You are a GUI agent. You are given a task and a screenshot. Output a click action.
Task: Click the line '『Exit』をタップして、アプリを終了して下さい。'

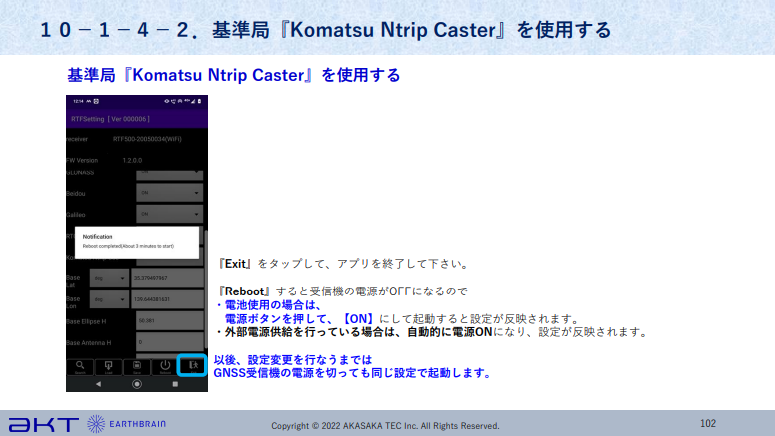(x=344, y=264)
